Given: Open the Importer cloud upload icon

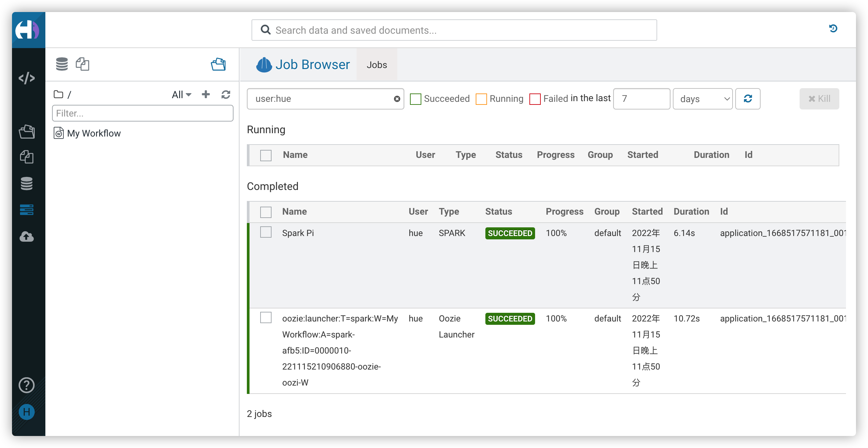Looking at the screenshot, I should coord(27,237).
